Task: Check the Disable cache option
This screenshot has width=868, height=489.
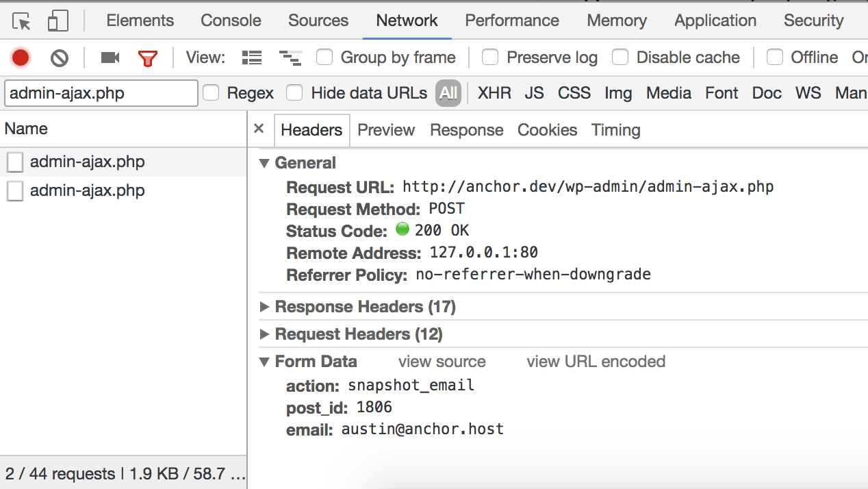Action: point(620,58)
